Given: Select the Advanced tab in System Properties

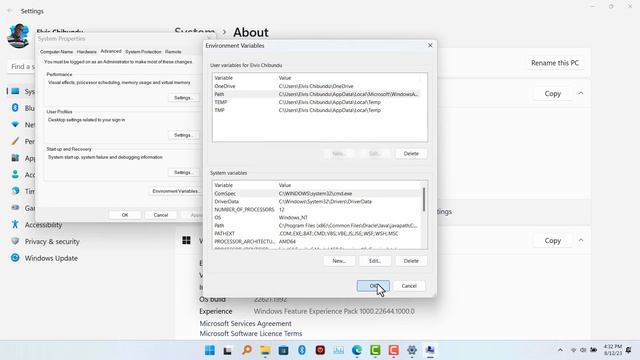Looking at the screenshot, I should point(111,51).
